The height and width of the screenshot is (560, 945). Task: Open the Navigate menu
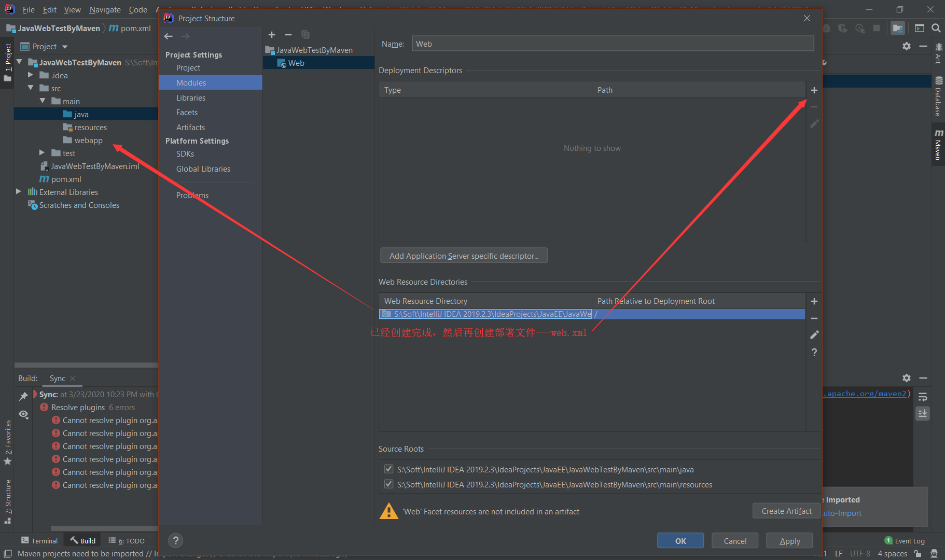[x=105, y=10]
